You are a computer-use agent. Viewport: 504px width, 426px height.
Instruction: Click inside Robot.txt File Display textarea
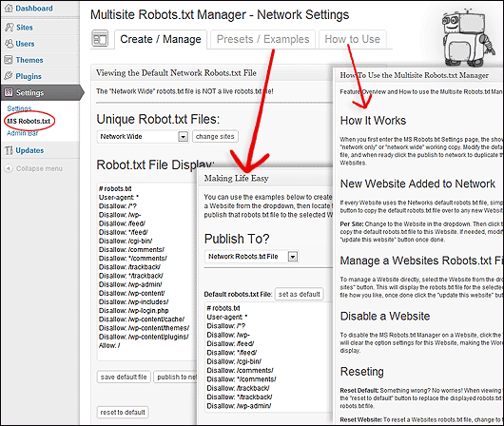(x=146, y=272)
